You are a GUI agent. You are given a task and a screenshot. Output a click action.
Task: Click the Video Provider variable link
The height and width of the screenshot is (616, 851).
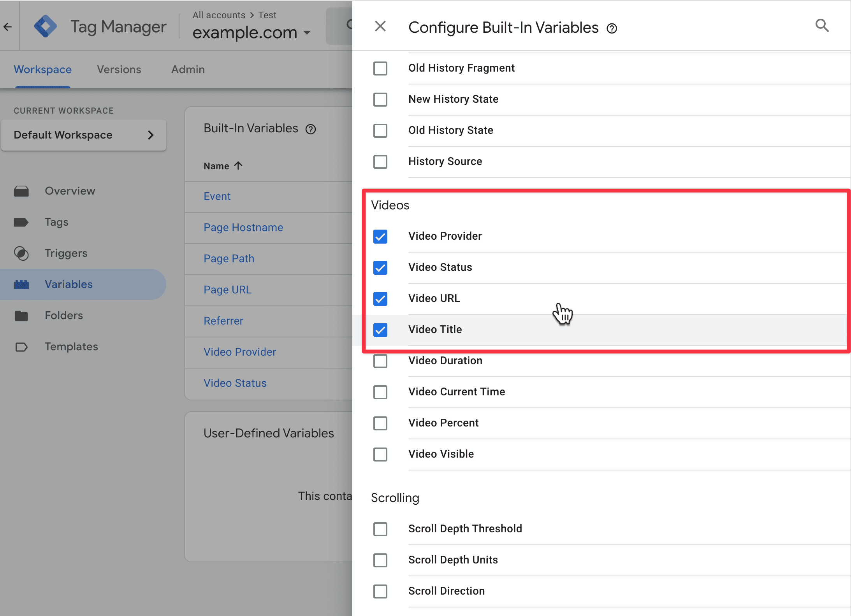pyautogui.click(x=241, y=352)
